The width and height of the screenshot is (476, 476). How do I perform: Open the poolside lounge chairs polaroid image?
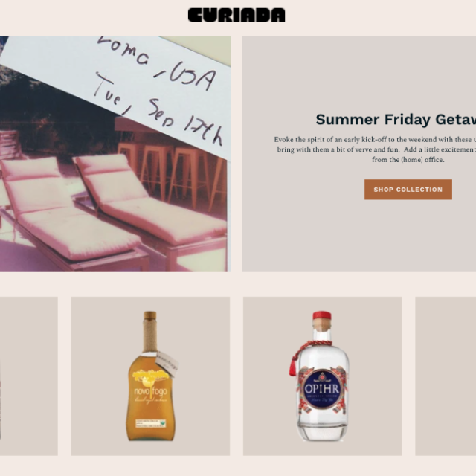tap(115, 154)
